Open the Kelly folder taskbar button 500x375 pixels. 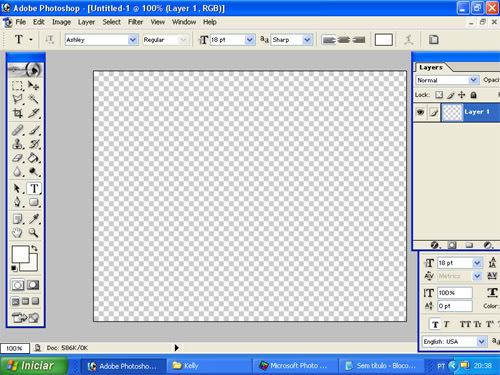point(209,366)
